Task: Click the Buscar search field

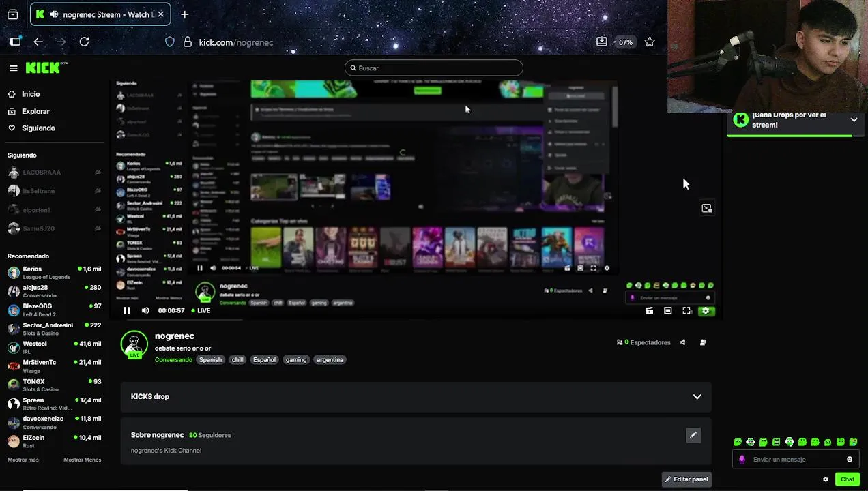Action: coord(434,68)
